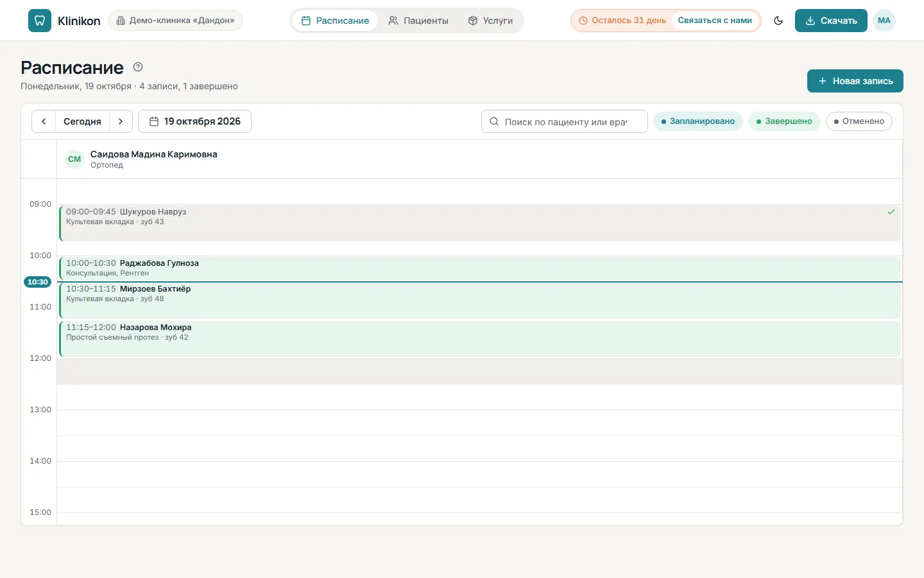Click the checkmark on Шукуров Навруз appointment

pyautogui.click(x=891, y=212)
